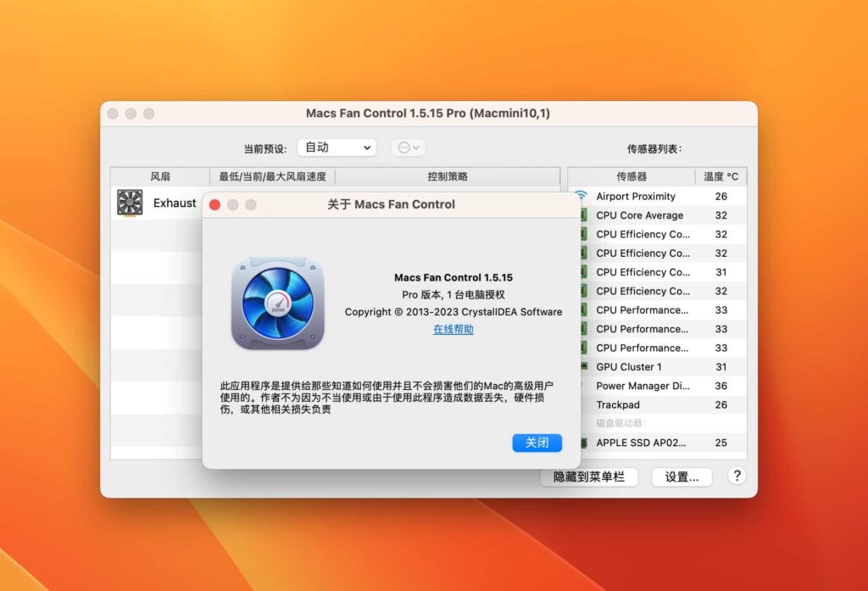Select a CPU Efficiency sensor entry
Screen dimensions: 868x591
point(644,234)
